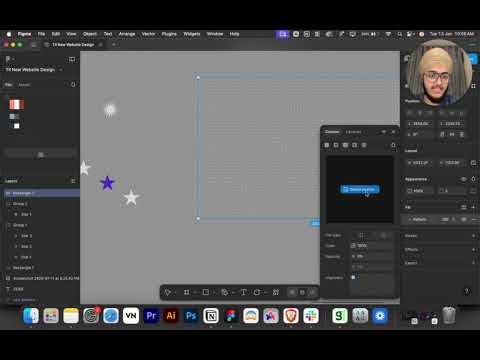Toggle the checkbox at bottom of pattern panel
Screen dimensions: 480x360
point(353,277)
